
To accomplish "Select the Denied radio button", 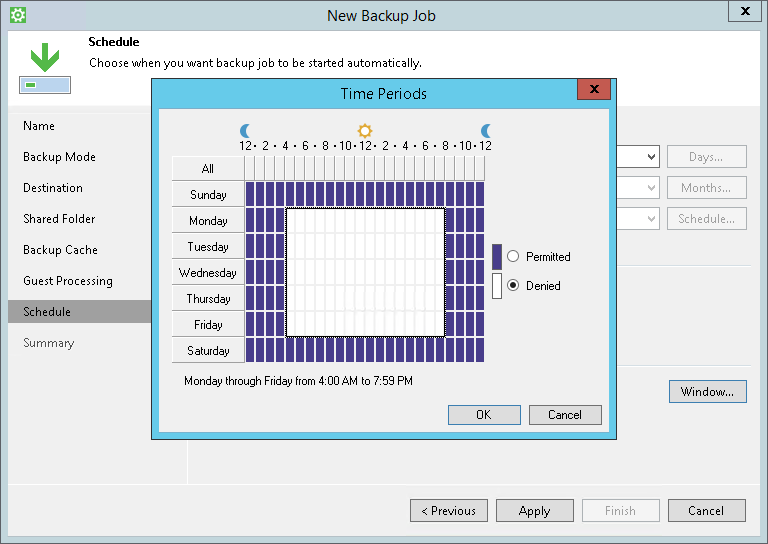I will [x=513, y=286].
